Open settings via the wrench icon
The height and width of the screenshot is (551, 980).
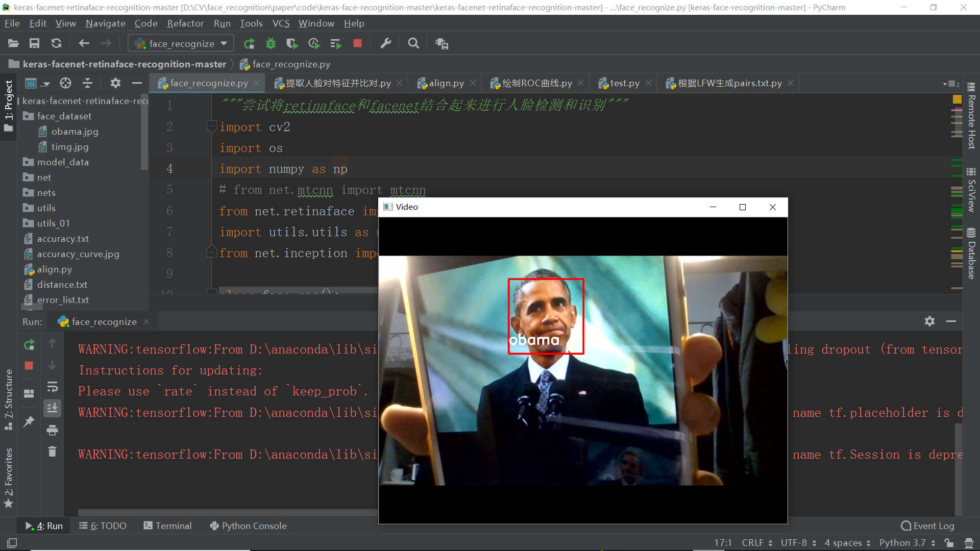click(386, 44)
